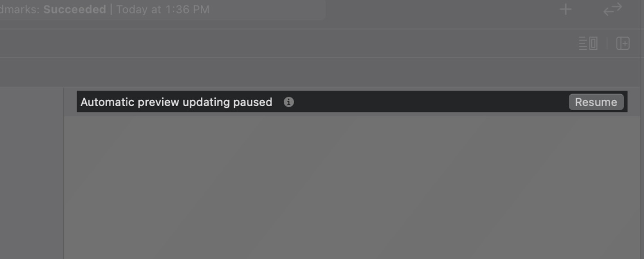The height and width of the screenshot is (259, 644).
Task: Enable code review with the arrows icon
Action: click(x=612, y=9)
